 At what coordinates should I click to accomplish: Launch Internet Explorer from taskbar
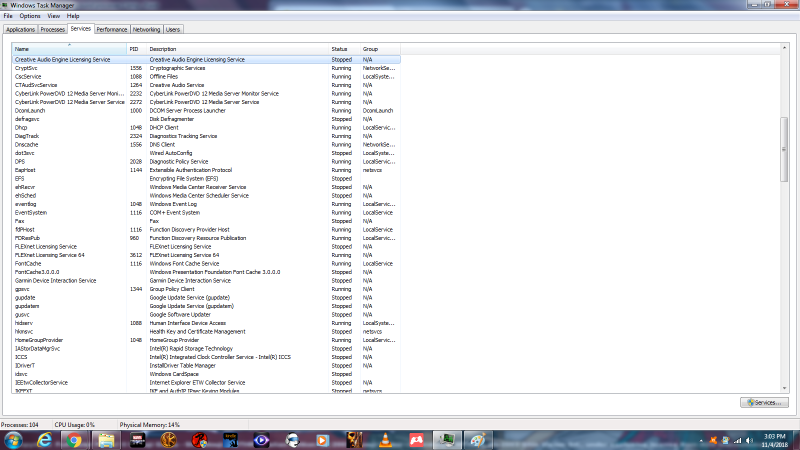pos(44,440)
